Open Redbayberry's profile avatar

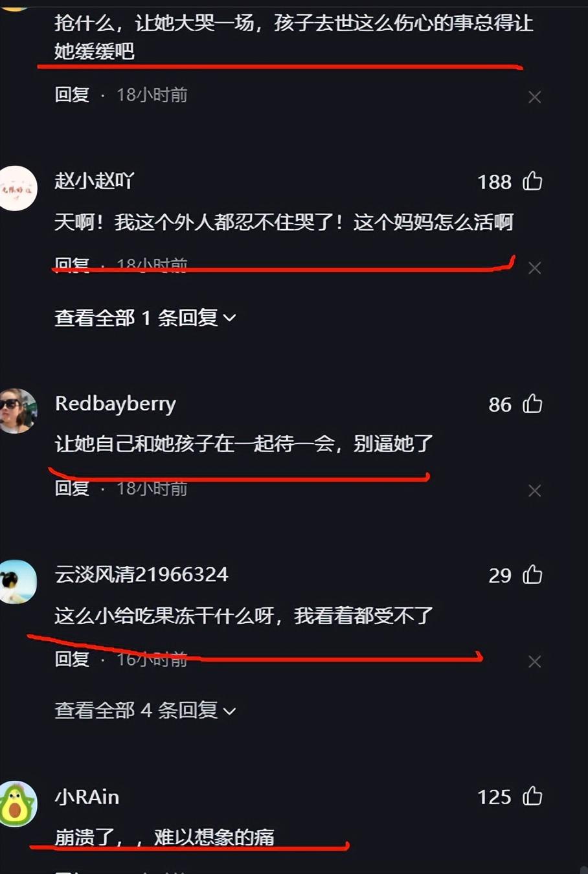[17, 410]
